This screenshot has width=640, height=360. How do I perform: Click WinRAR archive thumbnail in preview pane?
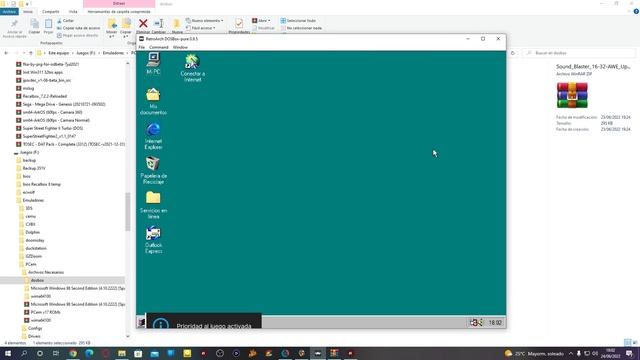(x=572, y=95)
